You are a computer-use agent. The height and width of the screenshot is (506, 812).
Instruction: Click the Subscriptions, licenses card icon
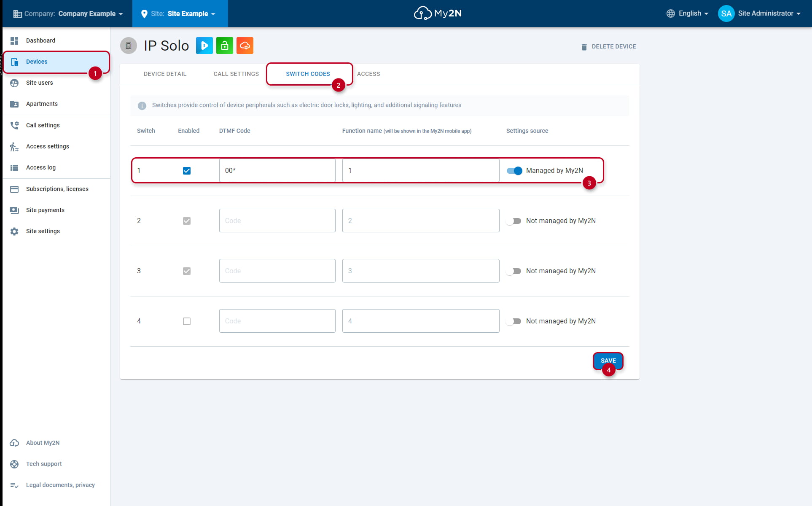coord(14,189)
